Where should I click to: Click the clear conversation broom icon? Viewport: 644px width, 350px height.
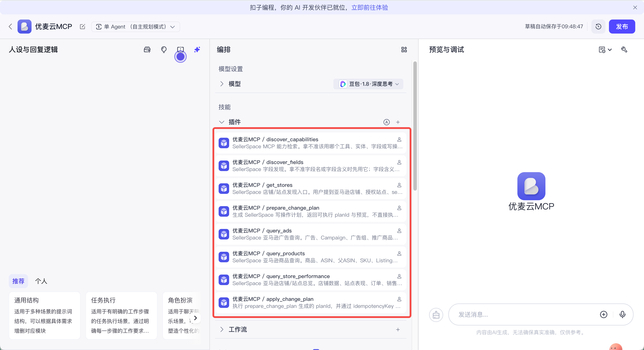[436, 314]
